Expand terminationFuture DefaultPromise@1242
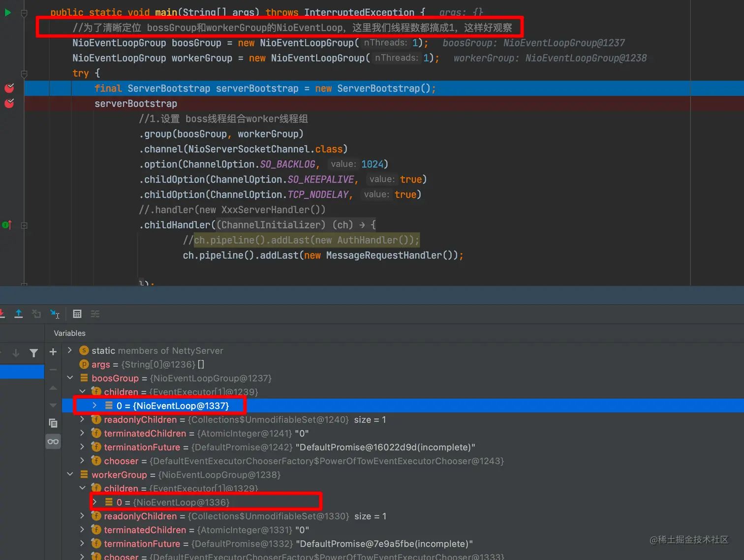Image resolution: width=744 pixels, height=560 pixels. (x=82, y=447)
